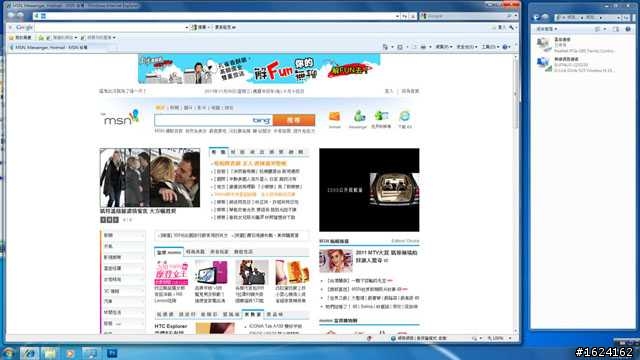This screenshot has height=360, width=640.
Task: Click the Read Mail icon in command bar
Action: (x=415, y=47)
